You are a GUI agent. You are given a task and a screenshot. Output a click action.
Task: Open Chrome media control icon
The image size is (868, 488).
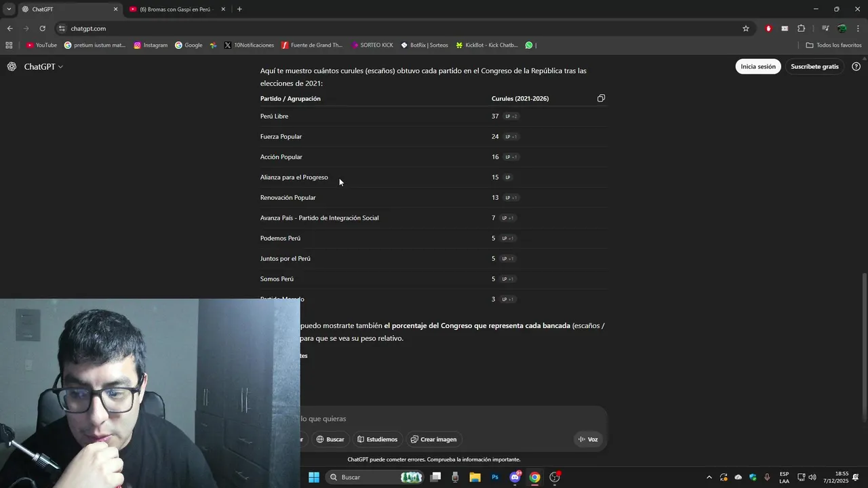[825, 28]
